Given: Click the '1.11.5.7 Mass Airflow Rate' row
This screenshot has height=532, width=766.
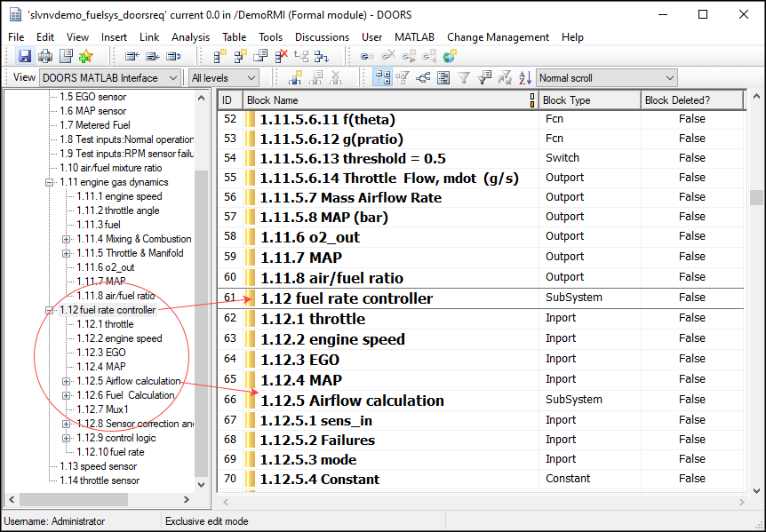Looking at the screenshot, I should (481, 197).
